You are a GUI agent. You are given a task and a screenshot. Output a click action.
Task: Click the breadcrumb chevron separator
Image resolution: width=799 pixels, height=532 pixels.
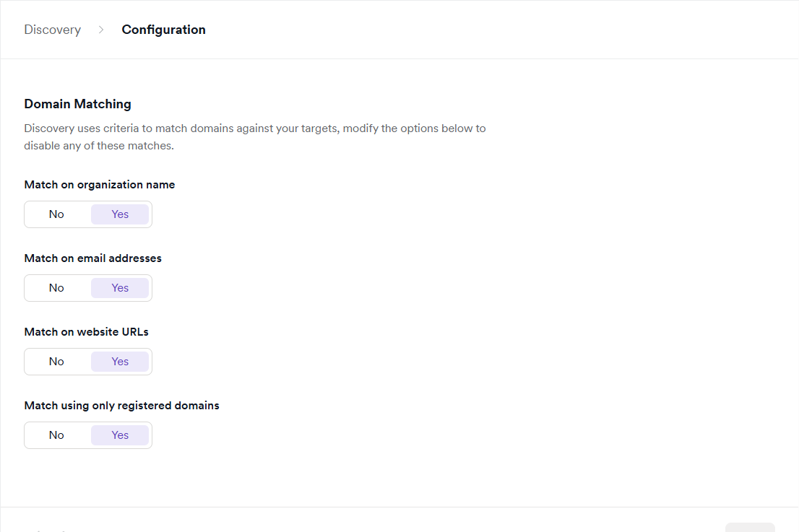point(101,30)
